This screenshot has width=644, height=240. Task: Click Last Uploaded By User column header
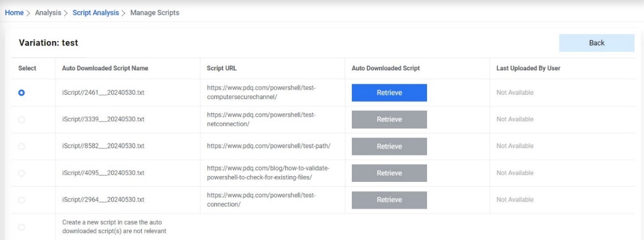pyautogui.click(x=528, y=68)
